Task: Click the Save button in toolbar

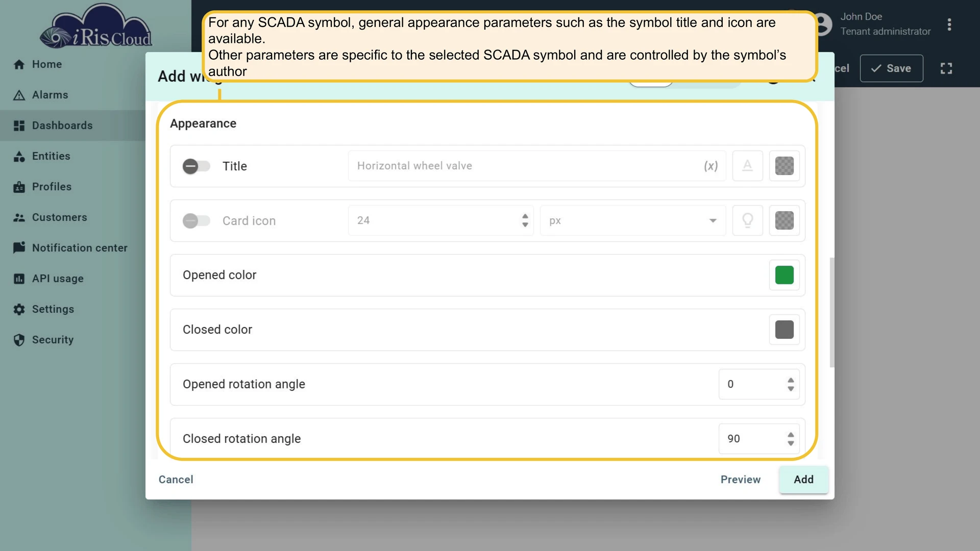Action: 891,68
